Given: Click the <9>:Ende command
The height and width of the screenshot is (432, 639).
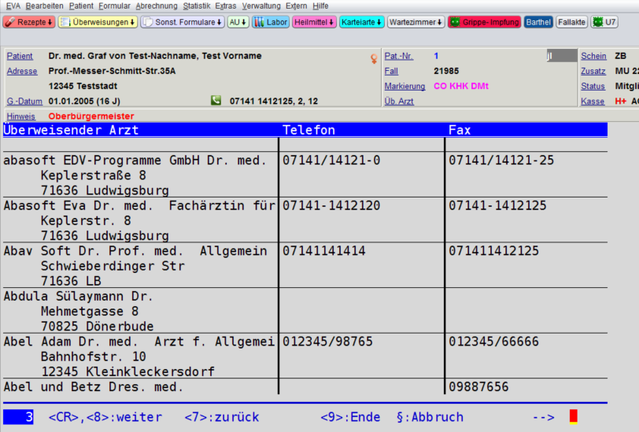Looking at the screenshot, I should 350,417.
